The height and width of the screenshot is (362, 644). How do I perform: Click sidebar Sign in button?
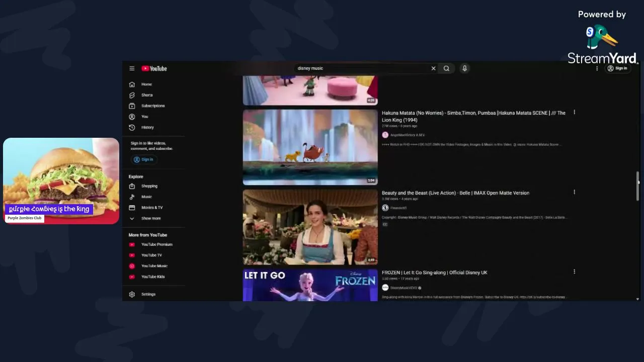[143, 159]
